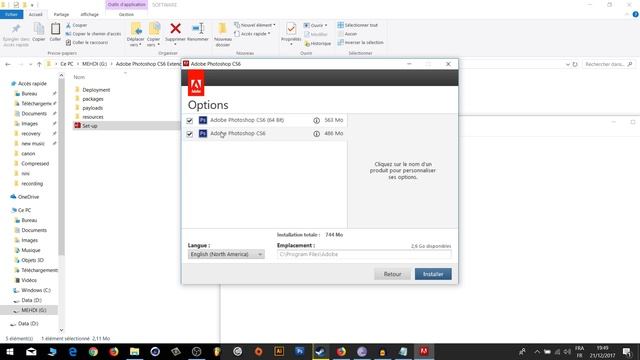Click refresh icon in address bar
640x360 pixels.
coord(575,64)
